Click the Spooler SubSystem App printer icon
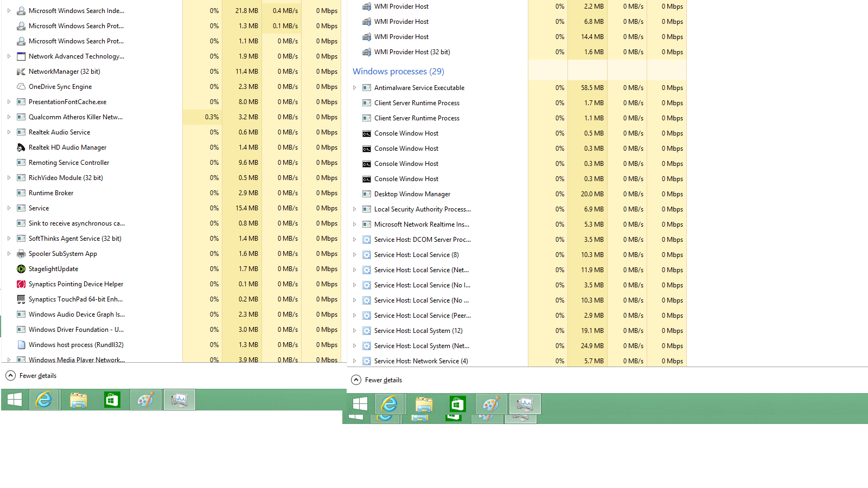The image size is (868, 488). [x=21, y=254]
